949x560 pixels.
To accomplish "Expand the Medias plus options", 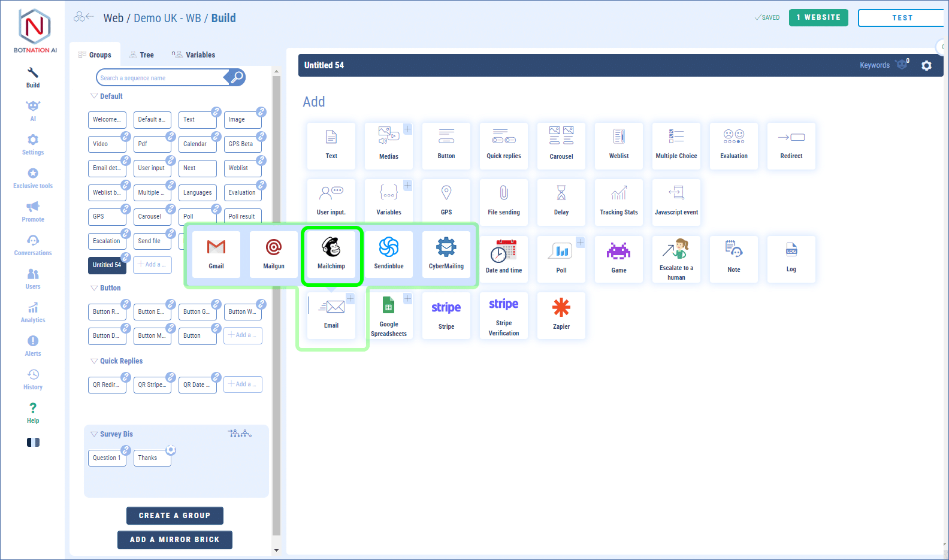I will (407, 129).
